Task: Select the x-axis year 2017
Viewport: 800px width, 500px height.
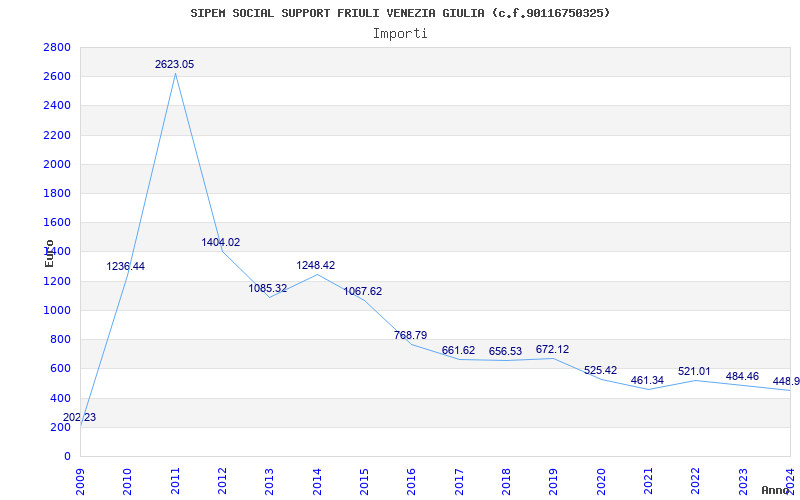Action: point(459,482)
